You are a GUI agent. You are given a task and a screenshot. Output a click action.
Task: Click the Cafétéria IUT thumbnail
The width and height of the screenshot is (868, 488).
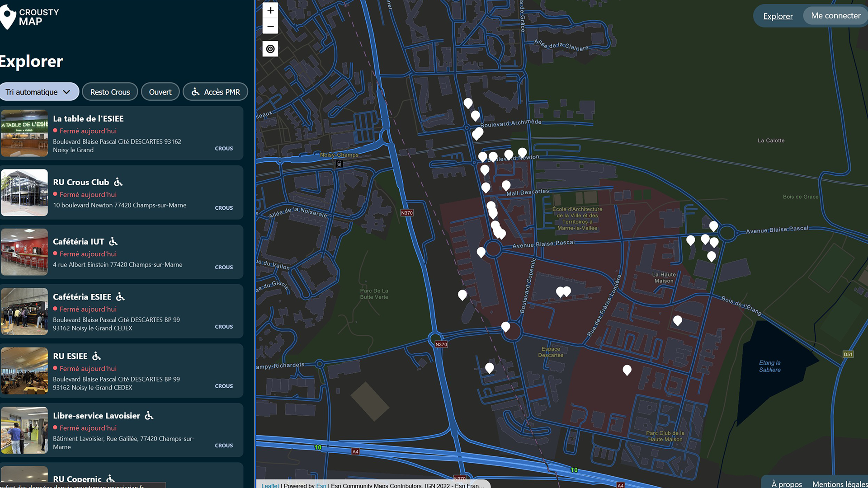coord(24,252)
